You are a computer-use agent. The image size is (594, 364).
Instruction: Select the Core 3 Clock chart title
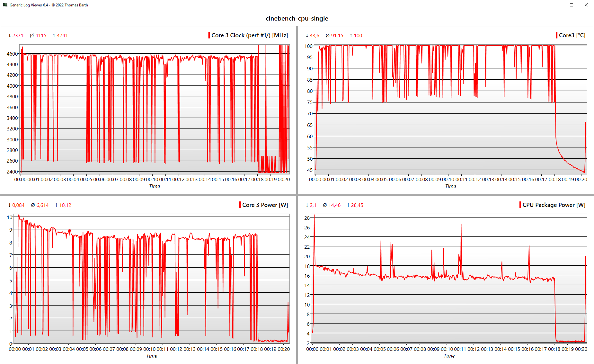(250, 35)
